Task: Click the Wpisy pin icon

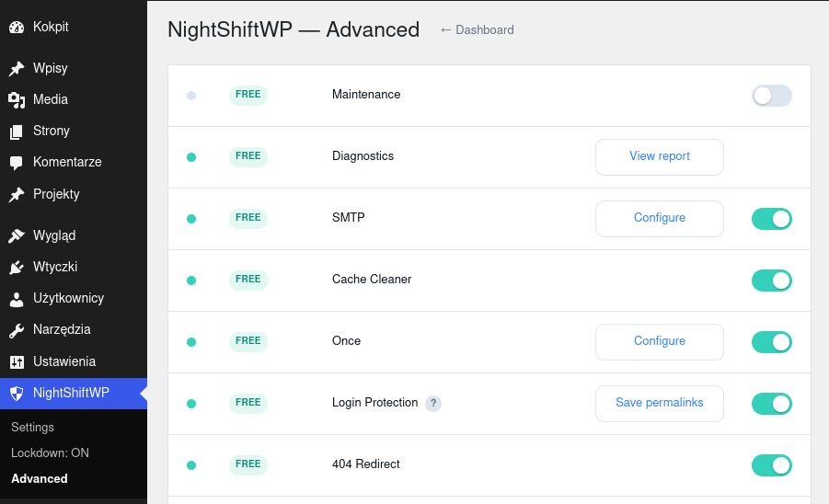Action: 17,69
